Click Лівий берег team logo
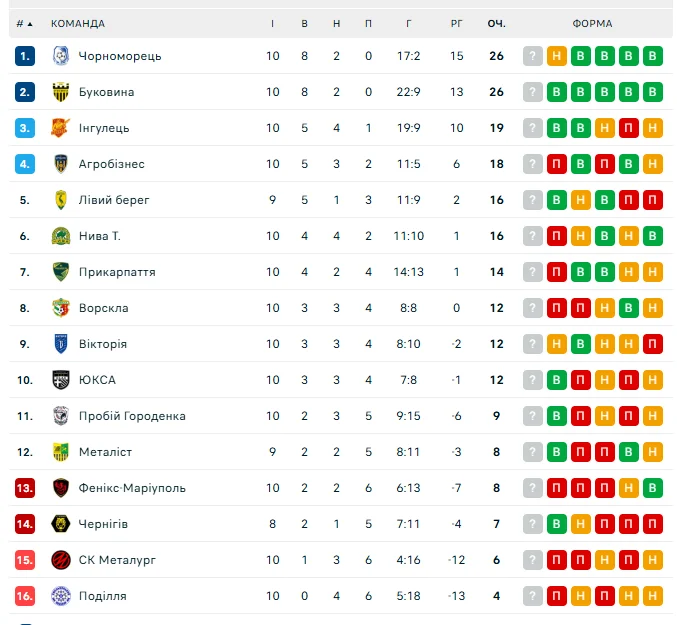Screen dimensions: 677x625 tap(60, 200)
